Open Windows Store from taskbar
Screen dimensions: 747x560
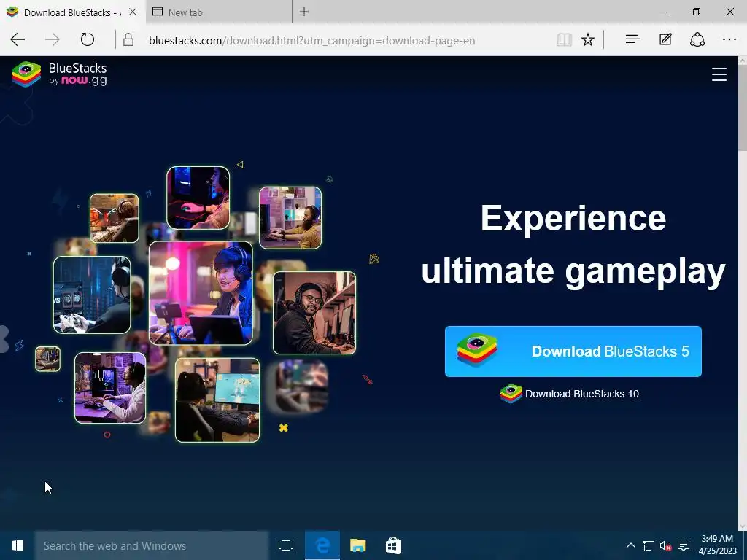pos(393,545)
